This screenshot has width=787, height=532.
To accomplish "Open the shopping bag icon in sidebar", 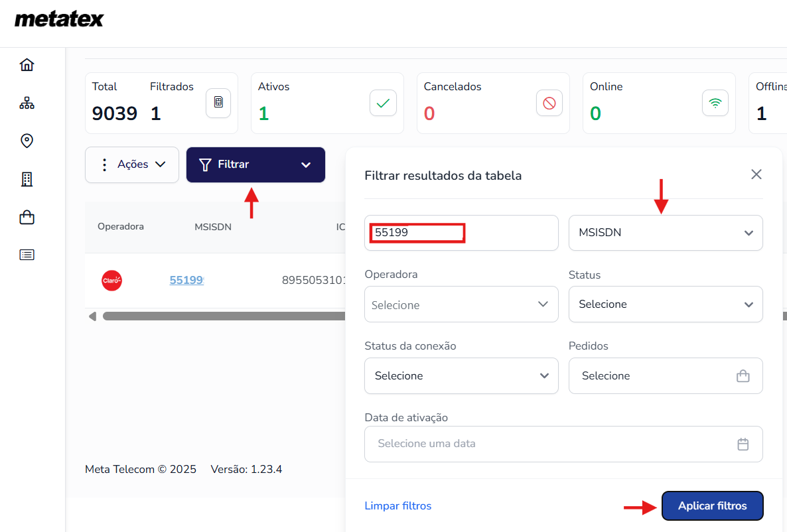I will pos(27,217).
